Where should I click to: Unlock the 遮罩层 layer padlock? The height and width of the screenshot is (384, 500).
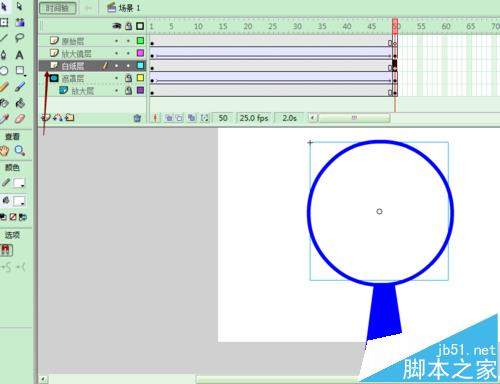pos(128,78)
